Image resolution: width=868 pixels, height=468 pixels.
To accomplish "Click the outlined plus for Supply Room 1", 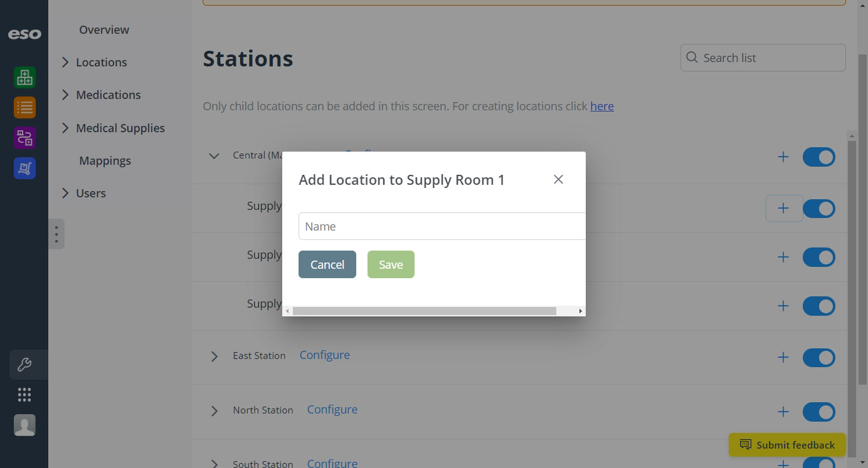I will (784, 209).
